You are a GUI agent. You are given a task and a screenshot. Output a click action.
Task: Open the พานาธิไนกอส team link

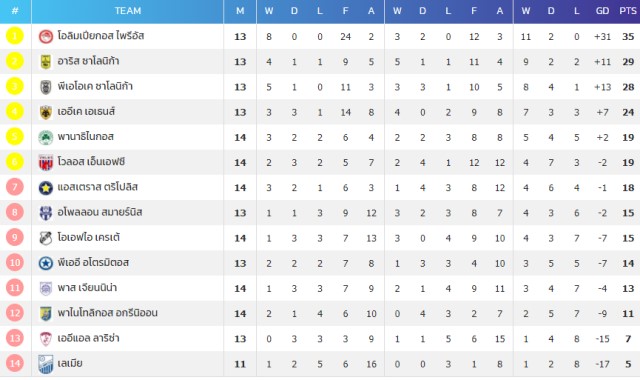(x=85, y=137)
